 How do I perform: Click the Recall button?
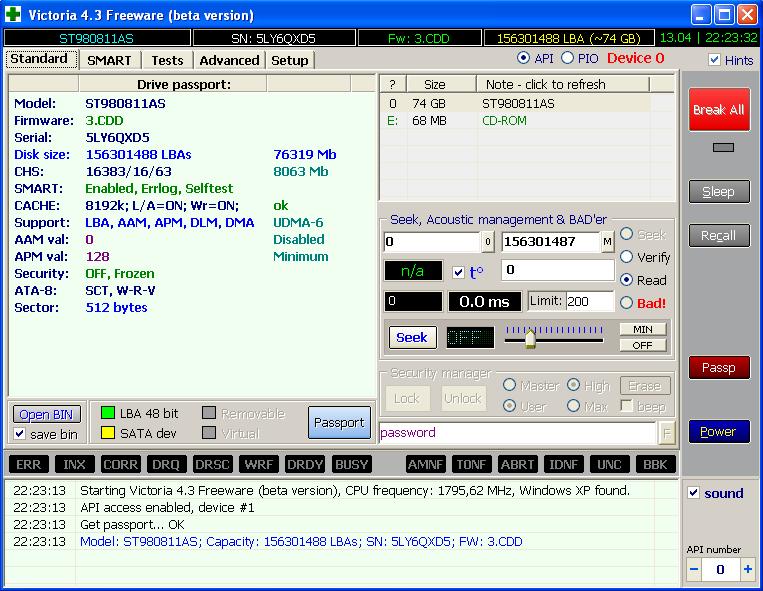coord(719,235)
